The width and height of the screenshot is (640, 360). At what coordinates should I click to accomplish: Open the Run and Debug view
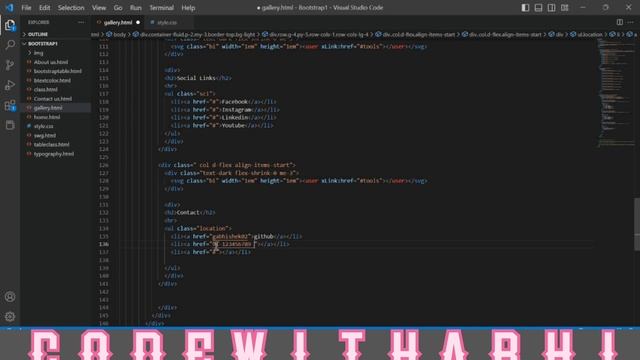click(10, 85)
